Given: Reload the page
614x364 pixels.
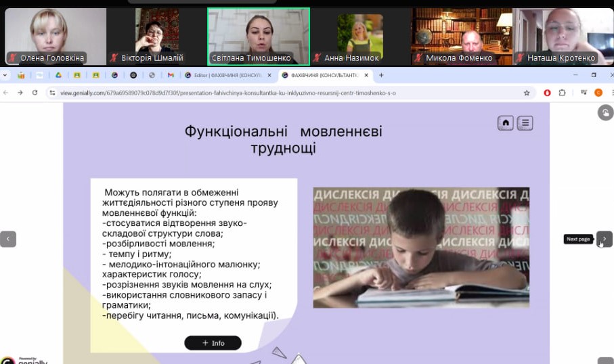Looking at the screenshot, I should click(35, 93).
